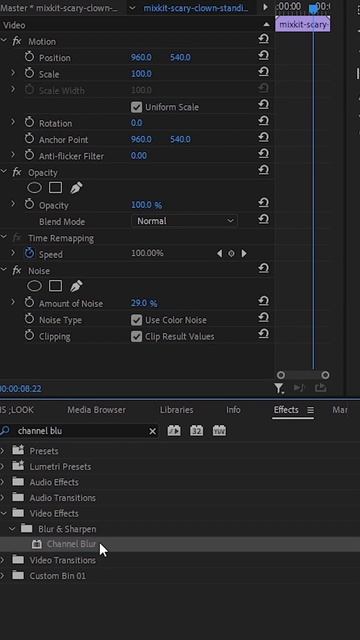Toggle Rotation animation stopwatch
Viewport: 360px width, 640px height.
click(x=29, y=122)
